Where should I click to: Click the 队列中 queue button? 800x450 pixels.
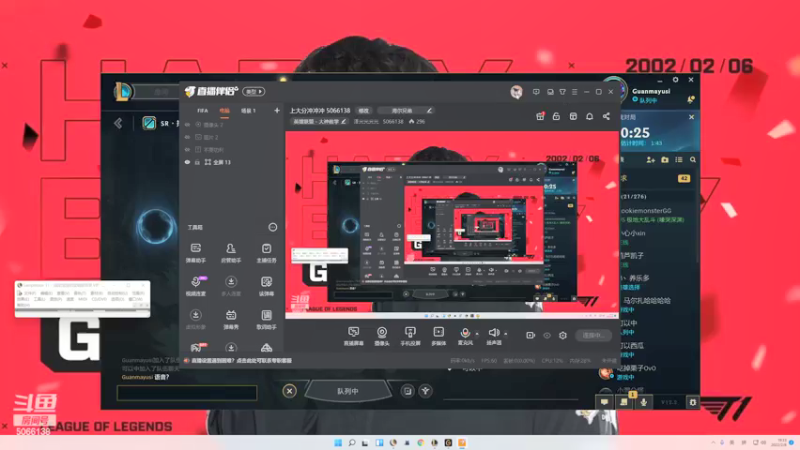347,391
